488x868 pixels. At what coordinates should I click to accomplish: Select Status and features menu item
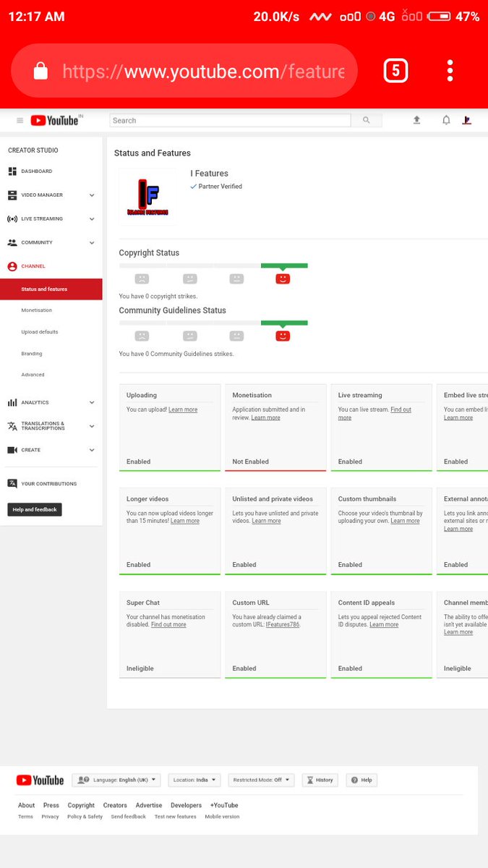[51, 289]
